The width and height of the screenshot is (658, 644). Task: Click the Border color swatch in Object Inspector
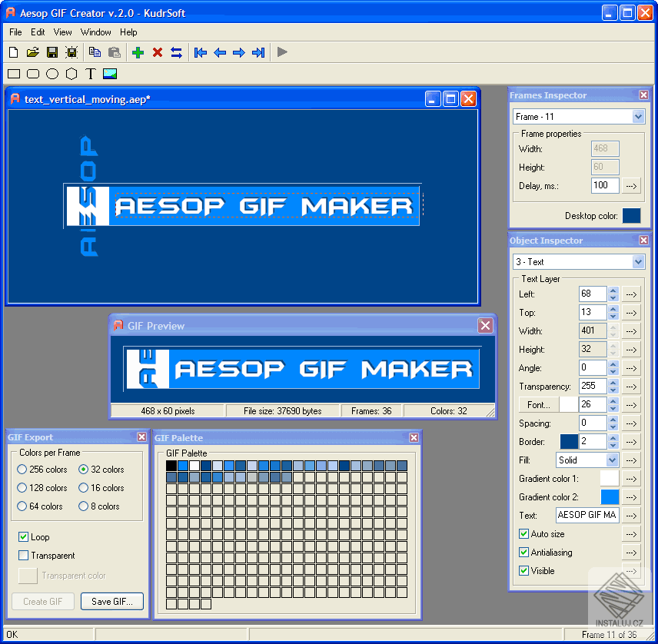[567, 441]
